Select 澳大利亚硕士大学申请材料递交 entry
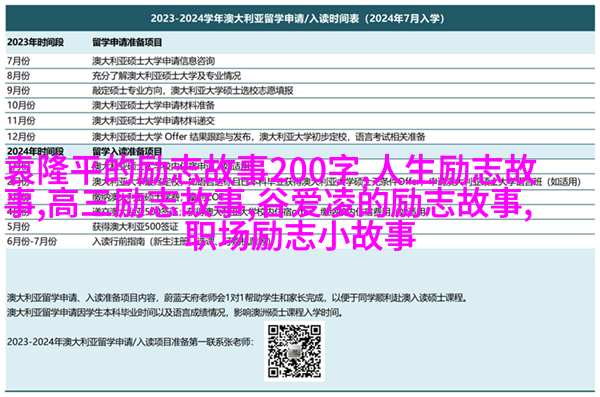The image size is (600, 397). [x=153, y=121]
